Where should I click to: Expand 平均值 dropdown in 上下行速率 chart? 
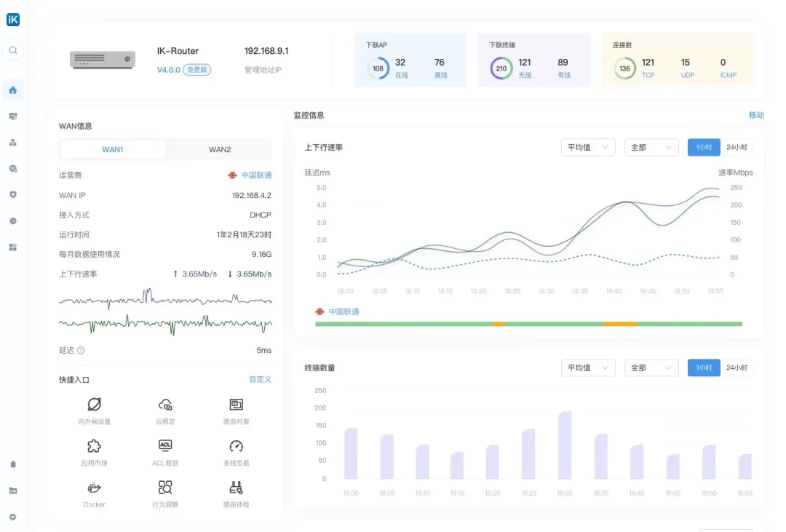[x=588, y=148]
